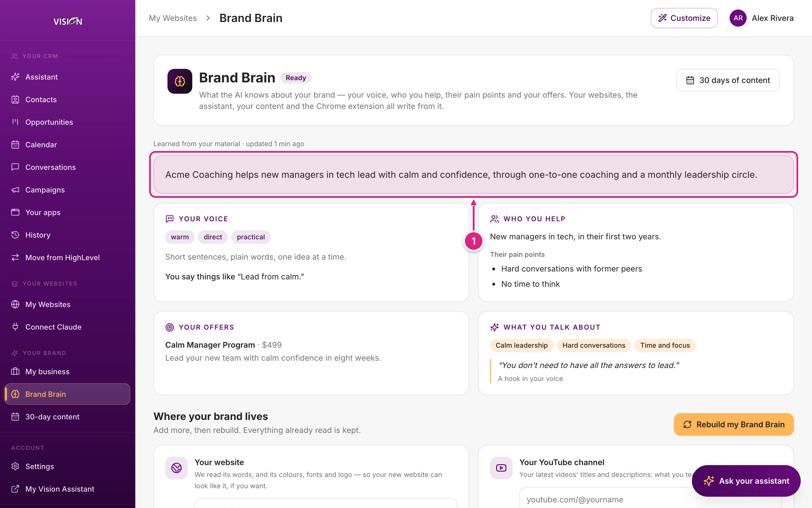Click the Calendar icon in sidebar

pyautogui.click(x=15, y=144)
